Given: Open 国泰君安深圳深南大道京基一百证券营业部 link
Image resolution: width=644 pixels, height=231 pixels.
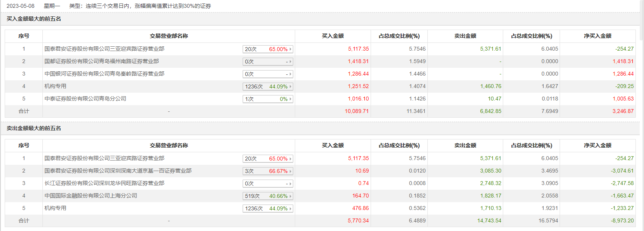Looking at the screenshot, I should click(118, 171).
